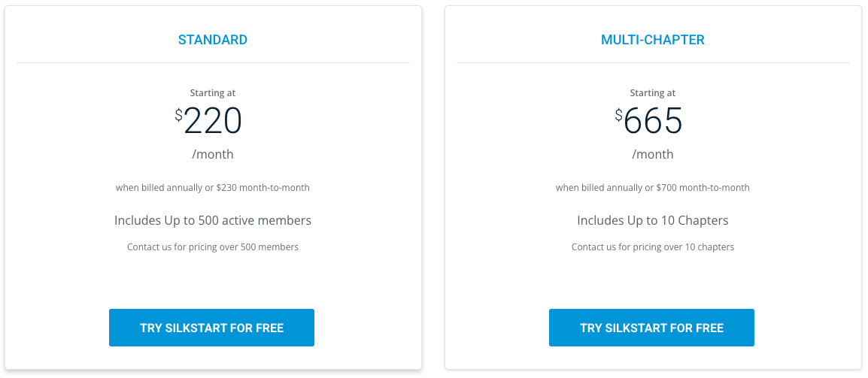Click Try SilkStart For Free under Standard
The width and height of the screenshot is (868, 378).
click(x=211, y=328)
